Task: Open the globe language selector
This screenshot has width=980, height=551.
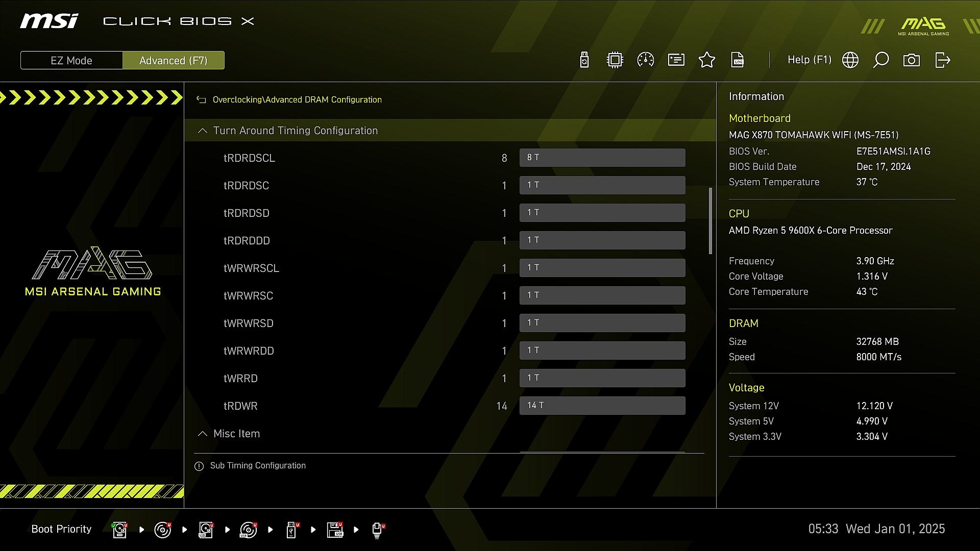Action: pos(850,60)
